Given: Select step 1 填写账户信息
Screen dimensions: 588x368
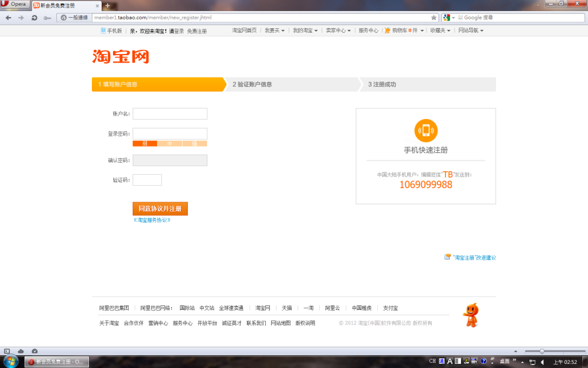Looking at the screenshot, I should point(159,85).
